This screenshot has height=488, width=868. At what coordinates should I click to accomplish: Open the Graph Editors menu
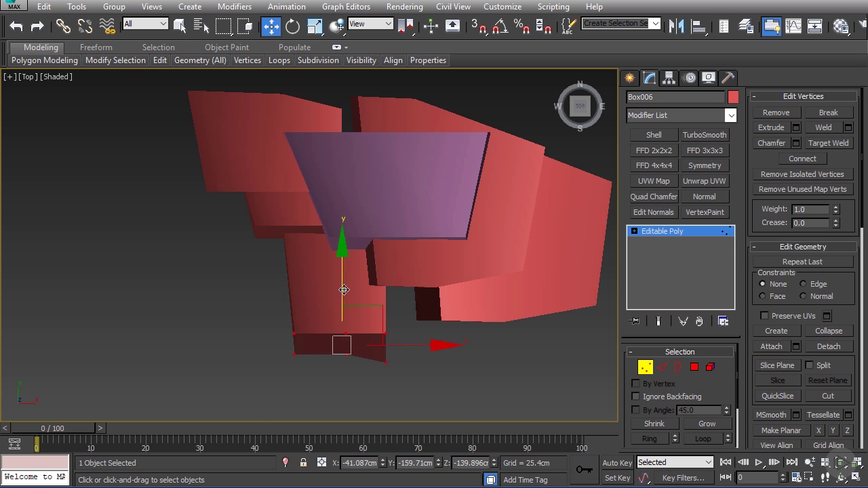coord(346,7)
